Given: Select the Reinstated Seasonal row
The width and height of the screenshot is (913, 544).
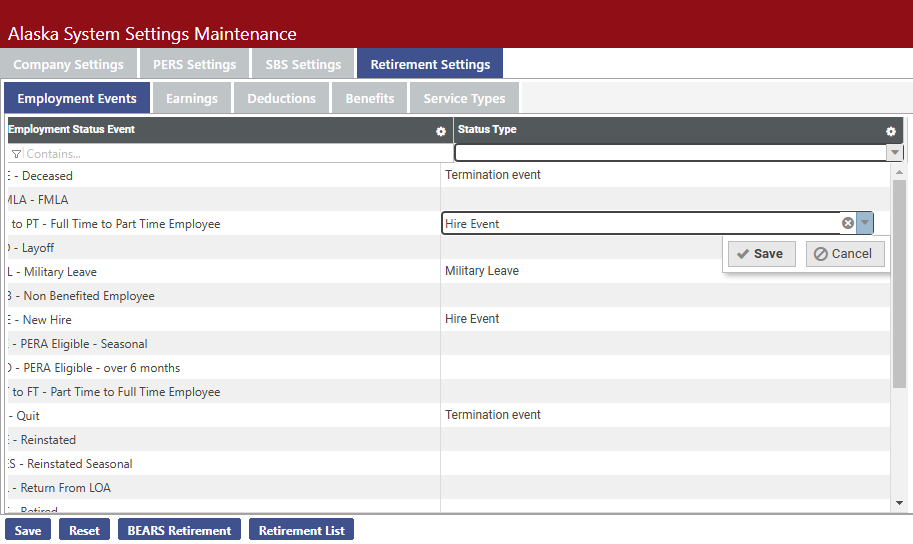Looking at the screenshot, I should (x=448, y=464).
